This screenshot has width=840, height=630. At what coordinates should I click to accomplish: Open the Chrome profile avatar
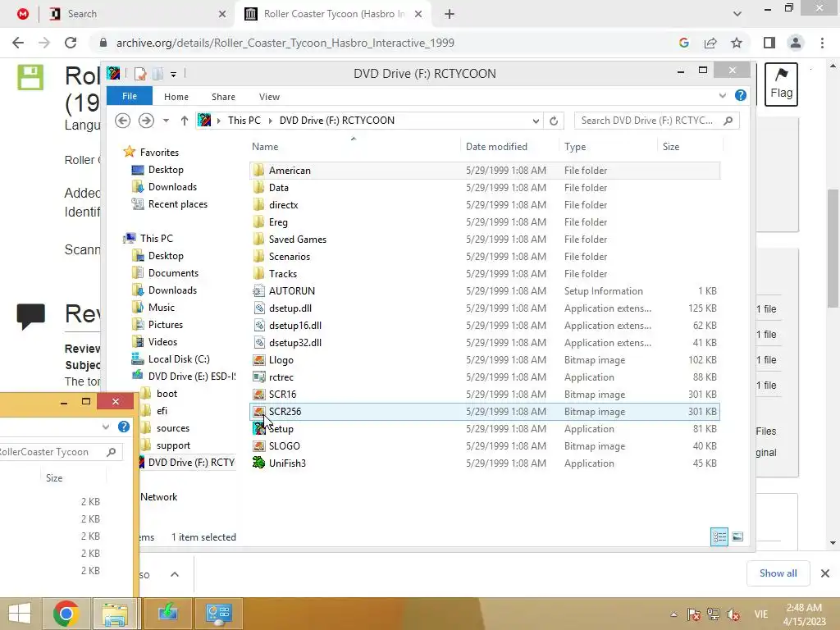coord(796,43)
